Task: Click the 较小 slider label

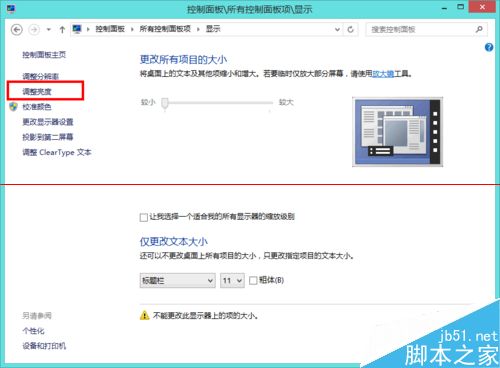Action: (x=148, y=102)
